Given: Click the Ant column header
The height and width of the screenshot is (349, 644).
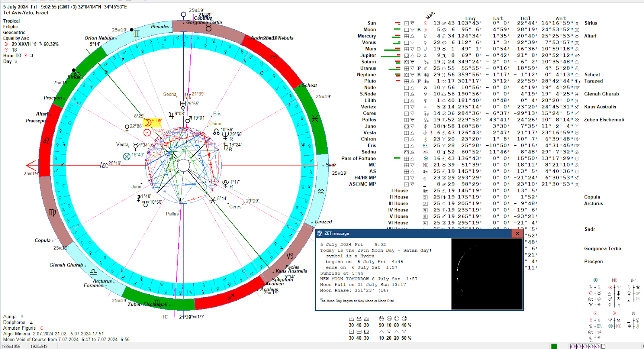Looking at the screenshot, I should pos(561,18).
